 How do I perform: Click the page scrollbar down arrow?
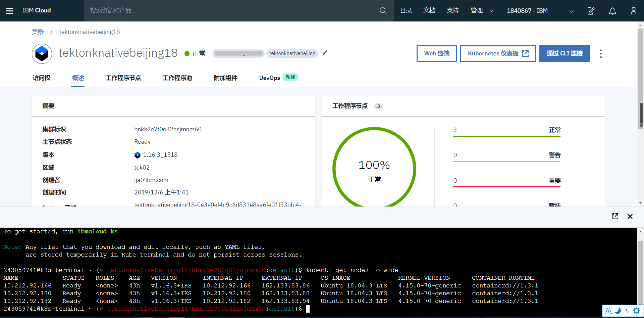point(641,203)
